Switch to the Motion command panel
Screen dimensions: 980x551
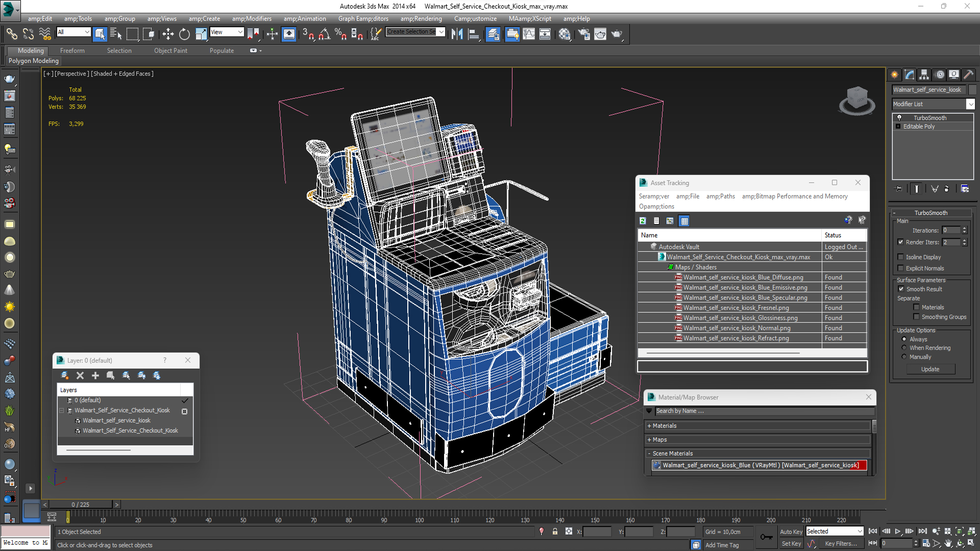pyautogui.click(x=940, y=74)
